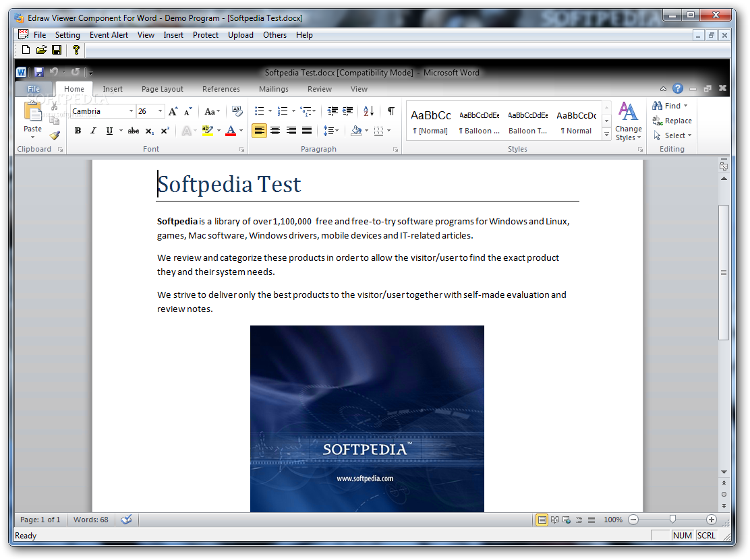Open the Find dropdown arrow

[685, 106]
